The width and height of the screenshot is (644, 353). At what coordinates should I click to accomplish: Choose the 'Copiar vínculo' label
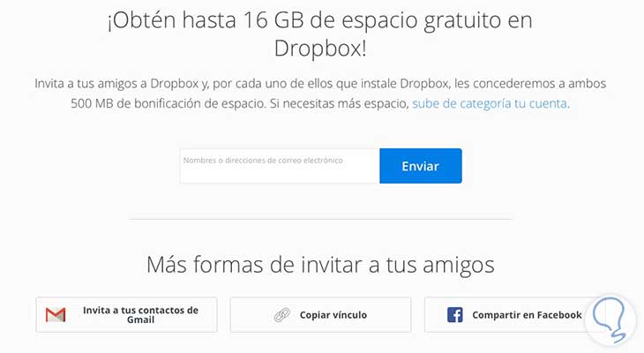click(x=333, y=315)
